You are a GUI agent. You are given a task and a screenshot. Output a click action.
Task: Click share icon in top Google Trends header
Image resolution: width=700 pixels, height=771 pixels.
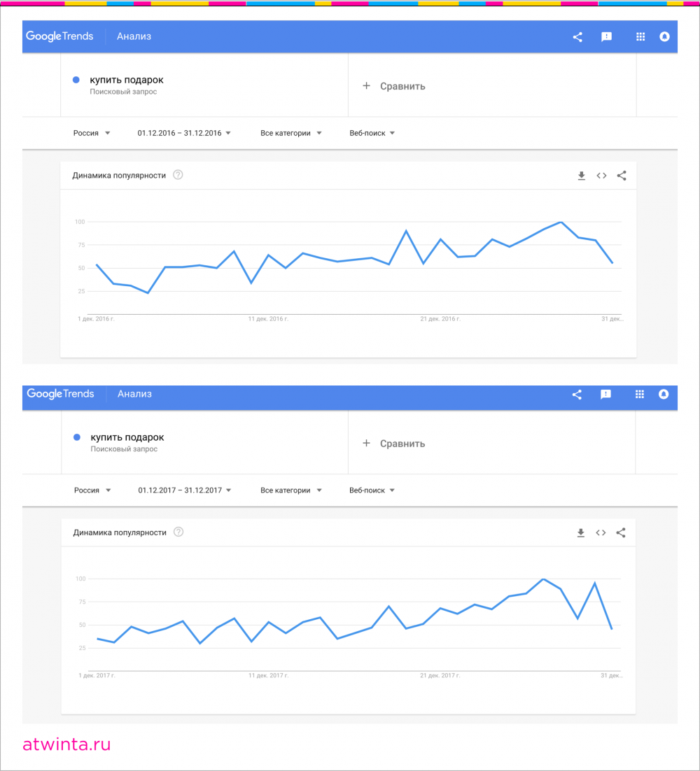click(577, 37)
